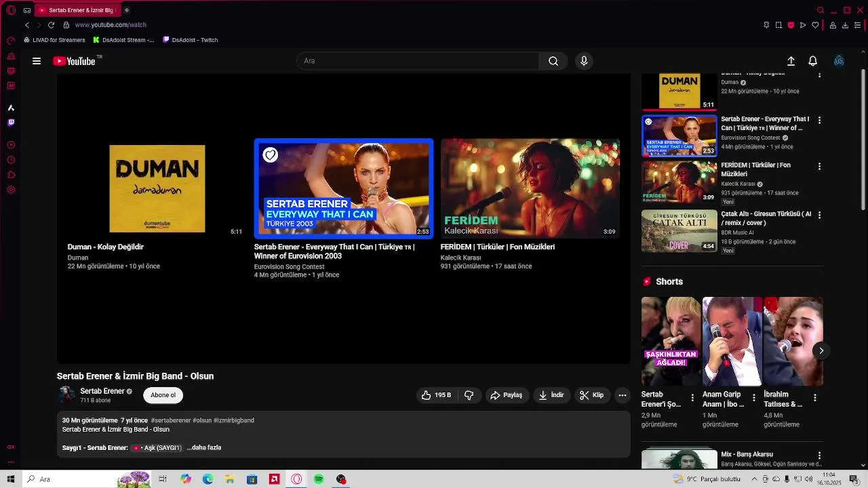The height and width of the screenshot is (488, 868).
Task: Open DsAdoist Stream bookmark
Action: tap(123, 40)
